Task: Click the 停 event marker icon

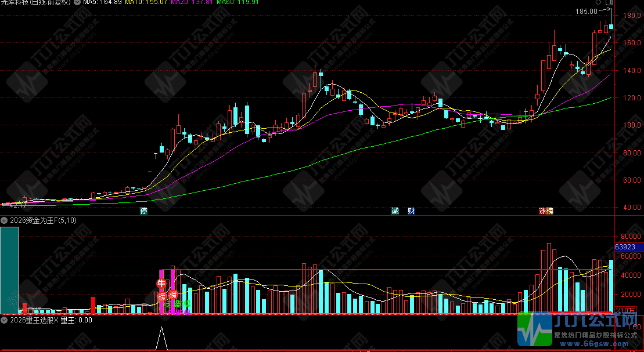Action: coord(143,211)
